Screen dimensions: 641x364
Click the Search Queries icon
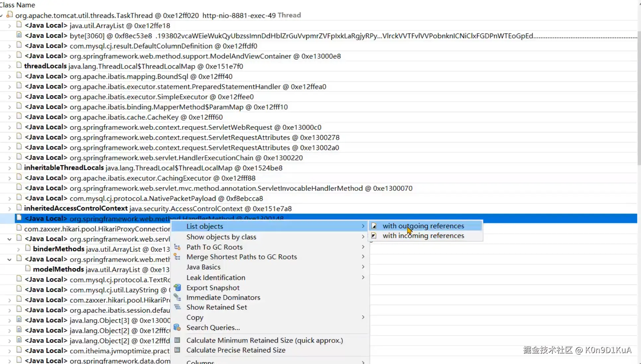point(177,328)
